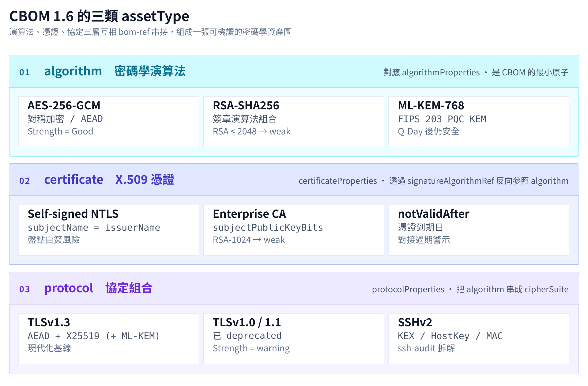The height and width of the screenshot is (386, 588).
Task: Select the 'SSHv2' card title
Action: [x=415, y=322]
